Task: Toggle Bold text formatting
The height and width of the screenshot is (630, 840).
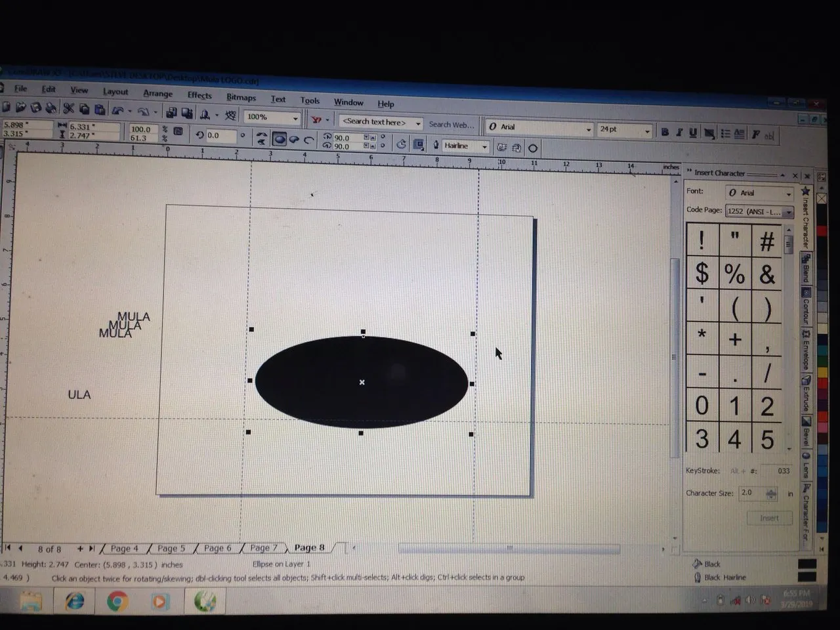Action: [665, 132]
